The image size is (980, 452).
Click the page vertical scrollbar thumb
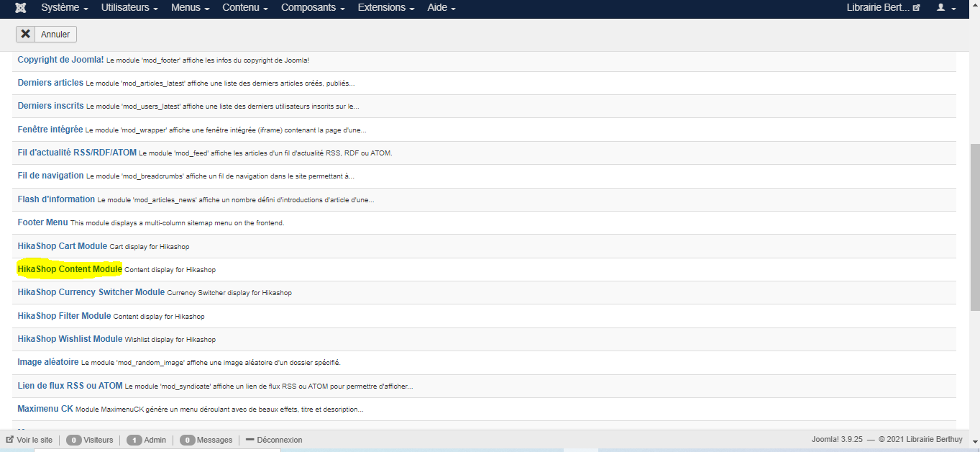pyautogui.click(x=975, y=227)
